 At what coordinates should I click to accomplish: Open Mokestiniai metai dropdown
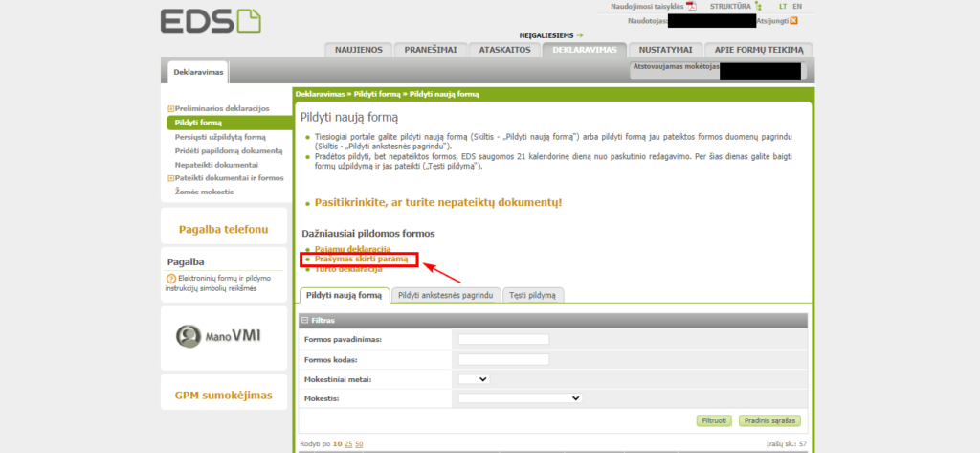coord(474,379)
